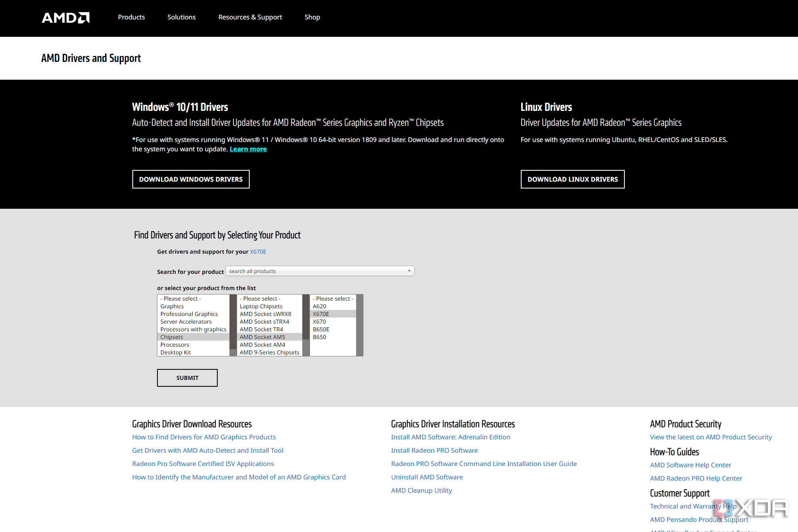Pick B650 in the chipset list
This screenshot has width=798, height=532.
(333, 337)
